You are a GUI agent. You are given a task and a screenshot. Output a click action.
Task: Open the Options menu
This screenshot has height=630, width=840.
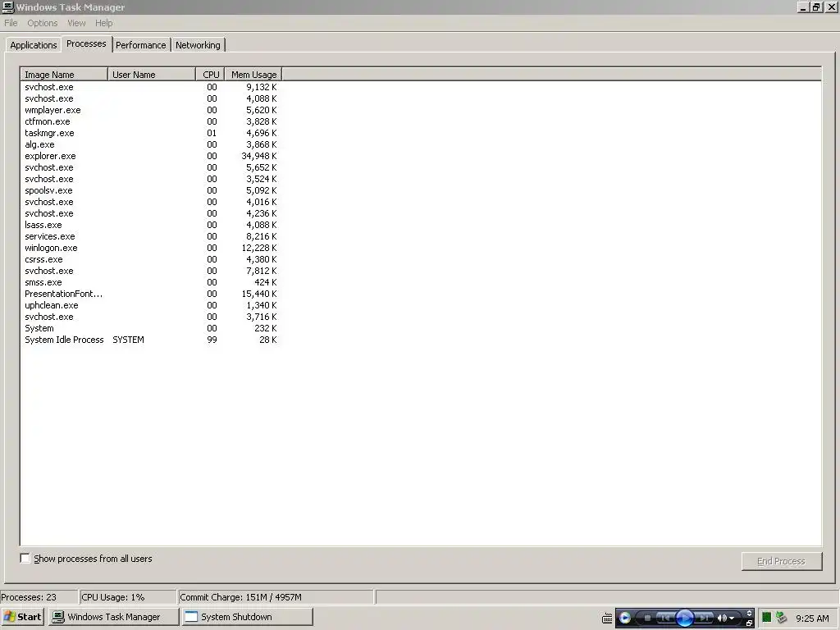click(43, 23)
